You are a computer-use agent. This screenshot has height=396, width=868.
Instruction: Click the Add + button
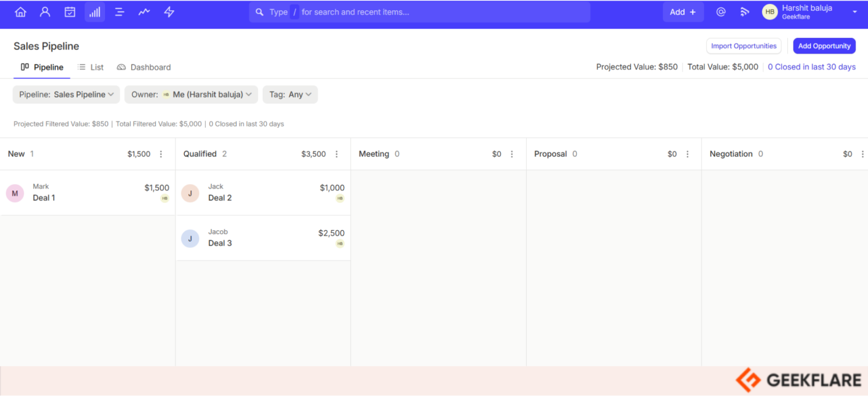(683, 12)
